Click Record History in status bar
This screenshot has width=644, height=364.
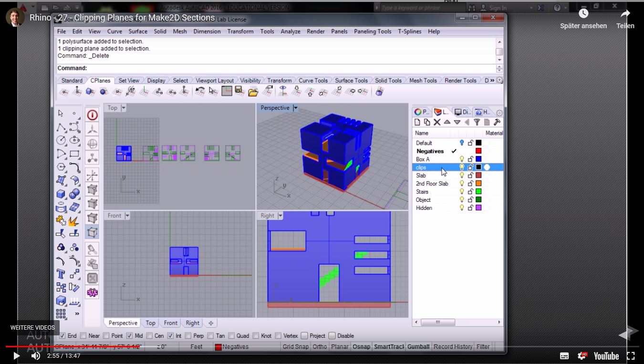coord(453,347)
